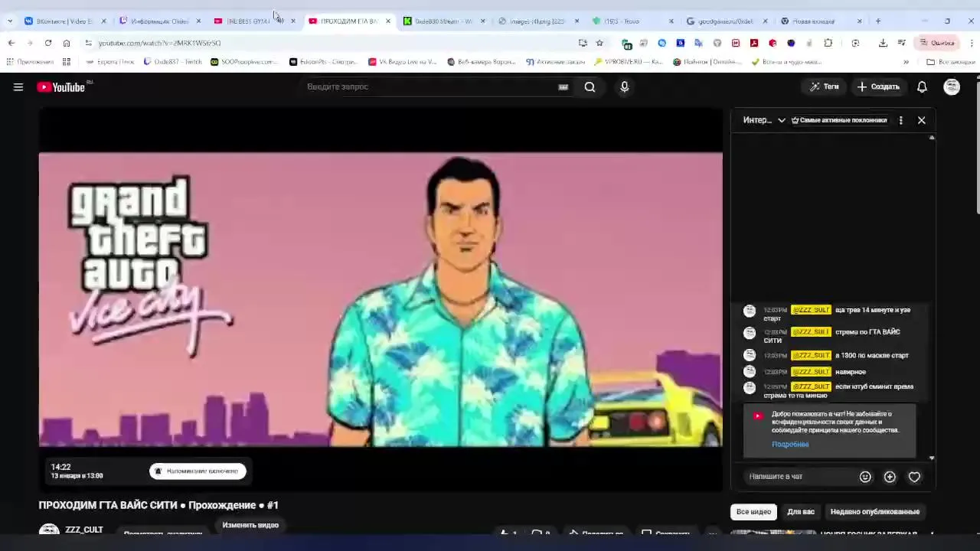Viewport: 980px width, 551px height.
Task: Reload the page in the browser
Action: click(48, 43)
